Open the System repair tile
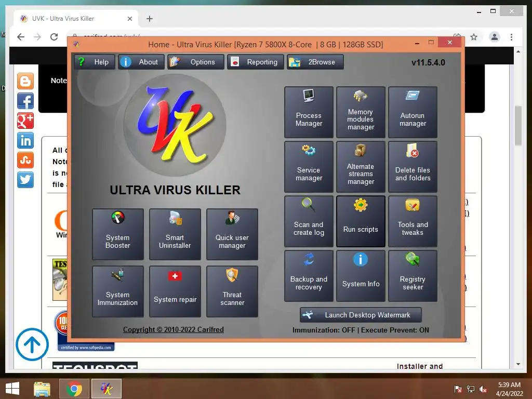Image resolution: width=532 pixels, height=399 pixels. click(175, 292)
